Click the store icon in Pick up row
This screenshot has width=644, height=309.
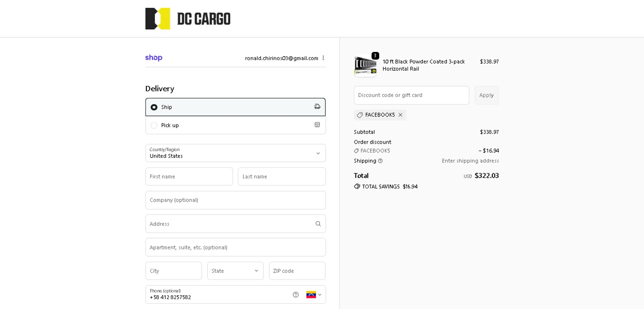click(317, 125)
